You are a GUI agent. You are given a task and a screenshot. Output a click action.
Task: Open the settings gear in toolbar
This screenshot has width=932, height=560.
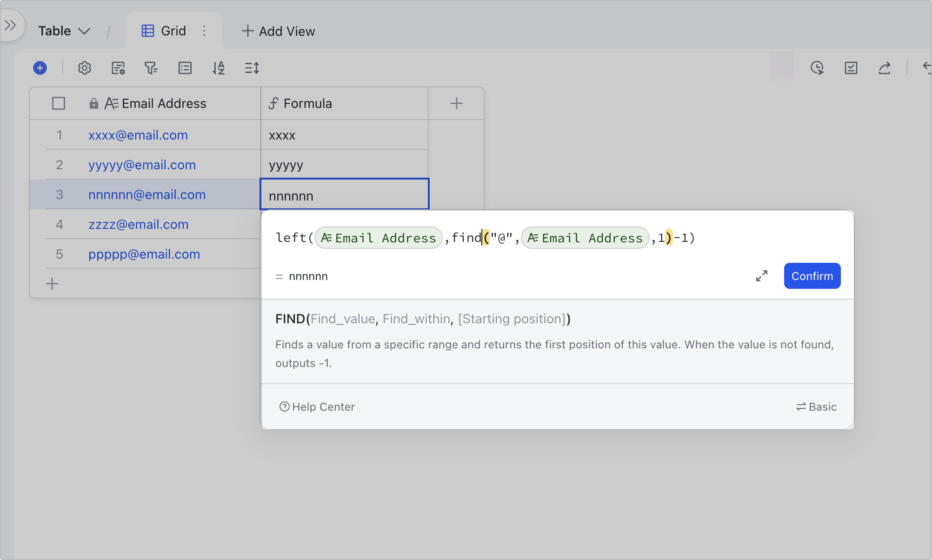84,68
